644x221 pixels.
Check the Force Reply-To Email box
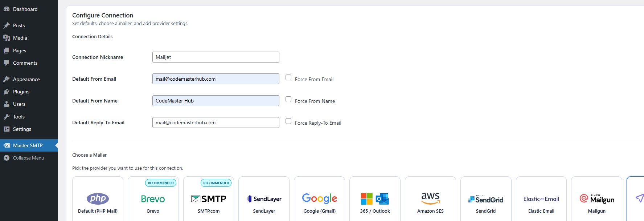(x=288, y=121)
